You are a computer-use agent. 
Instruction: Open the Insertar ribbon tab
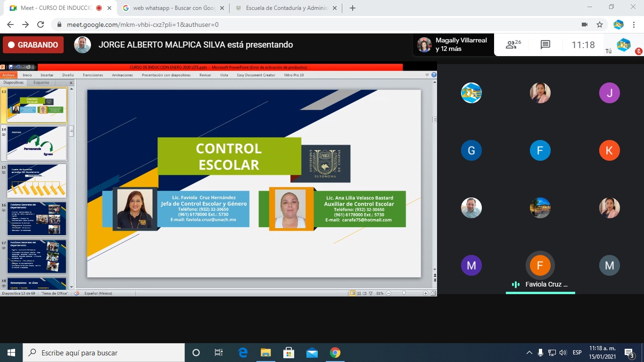coord(47,75)
